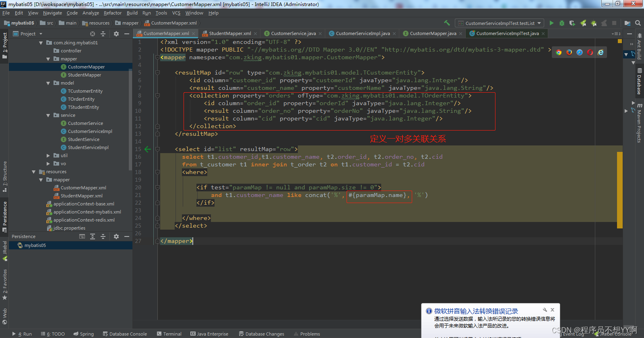The width and height of the screenshot is (644, 338).
Task: Debug with JRebel using the bug-rocket icon
Action: coord(593,23)
